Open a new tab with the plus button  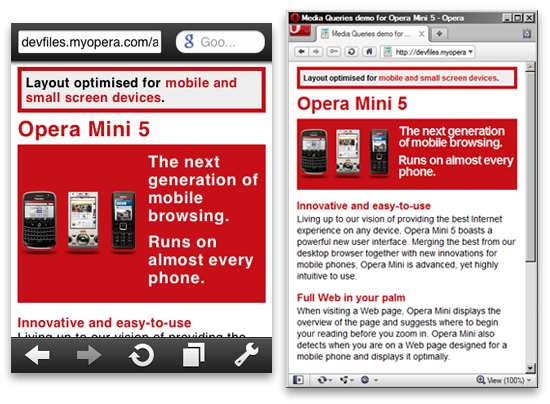pyautogui.click(x=439, y=34)
